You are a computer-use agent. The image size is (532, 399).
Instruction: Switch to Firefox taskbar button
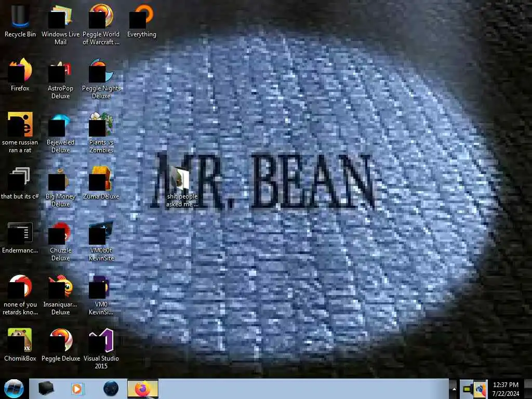click(x=142, y=389)
